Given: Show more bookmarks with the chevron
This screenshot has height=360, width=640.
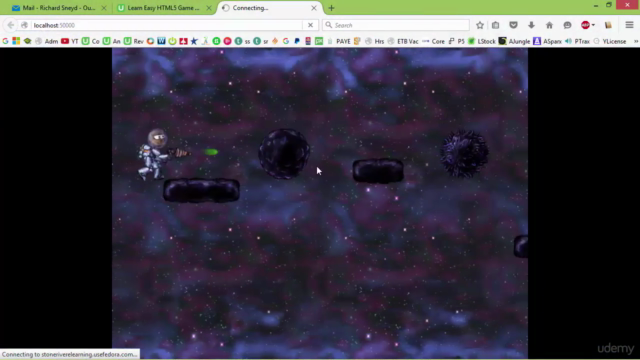Looking at the screenshot, I should pos(636,41).
